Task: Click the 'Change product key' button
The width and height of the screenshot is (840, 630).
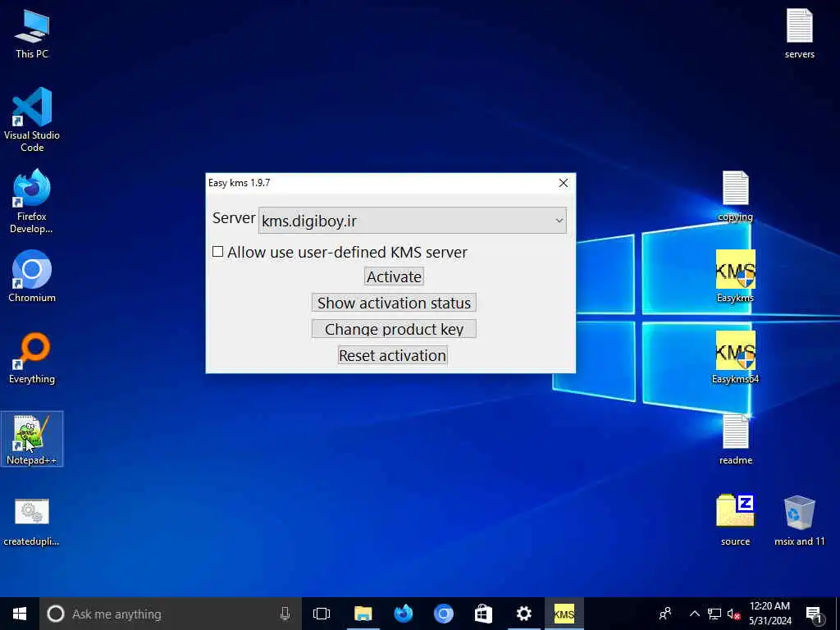Action: [394, 329]
